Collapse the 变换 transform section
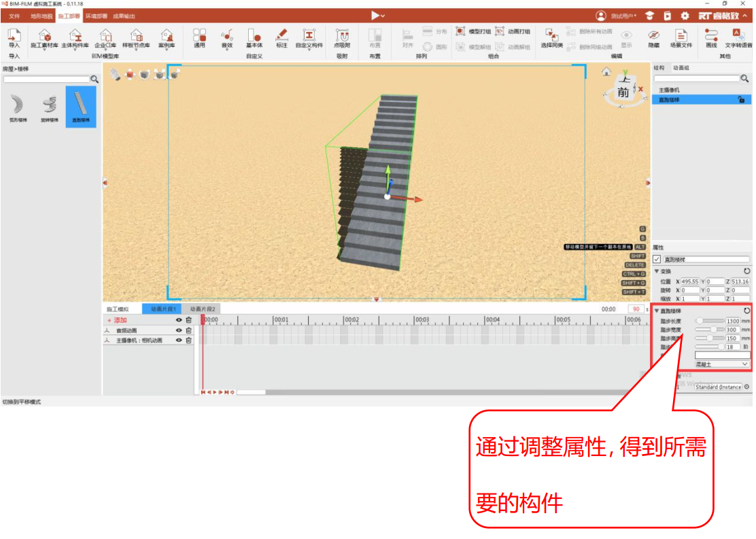Screen dimensions: 756x539 pyautogui.click(x=657, y=272)
